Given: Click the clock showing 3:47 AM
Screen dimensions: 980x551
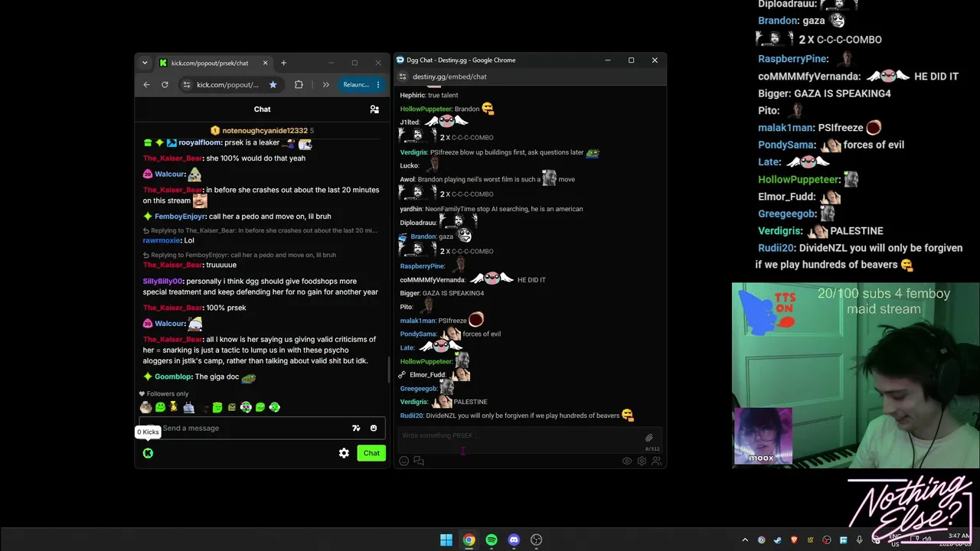Looking at the screenshot, I should coord(959,536).
